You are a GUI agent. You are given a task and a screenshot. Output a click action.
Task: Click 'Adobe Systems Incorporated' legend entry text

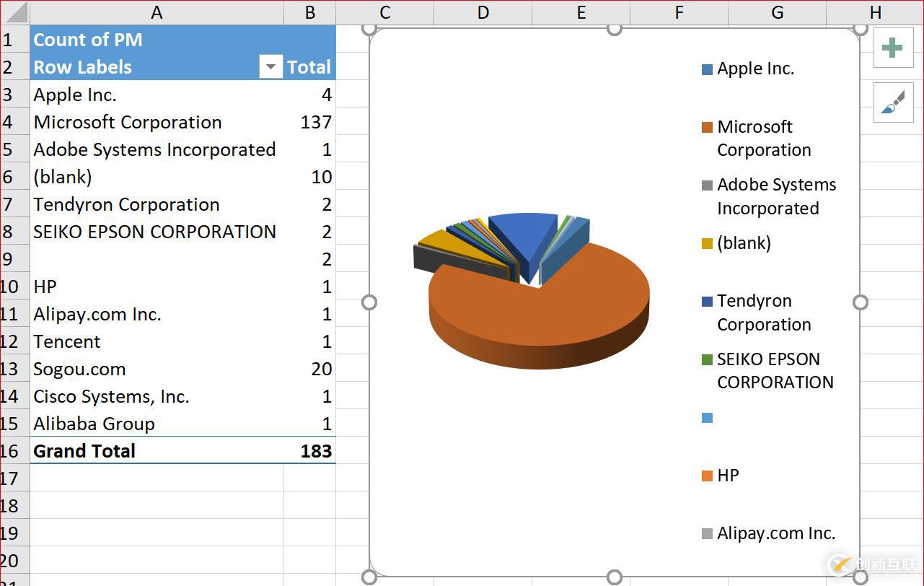coord(776,196)
